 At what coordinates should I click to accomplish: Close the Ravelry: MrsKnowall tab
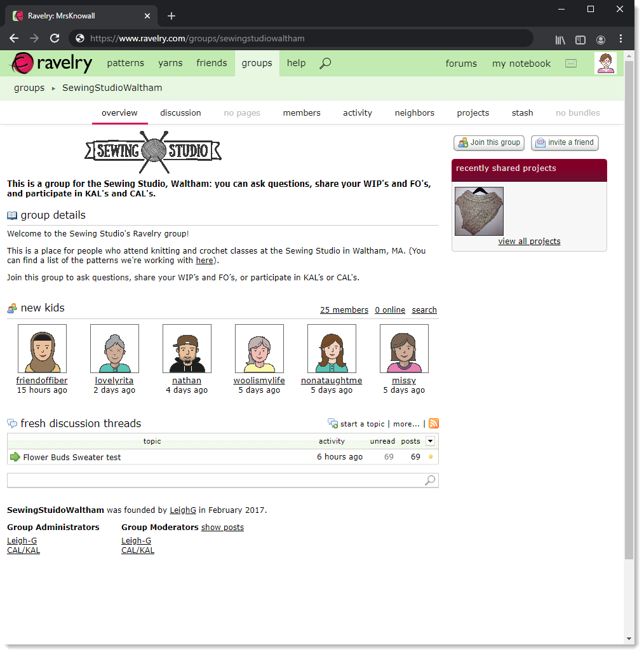pyautogui.click(x=147, y=16)
